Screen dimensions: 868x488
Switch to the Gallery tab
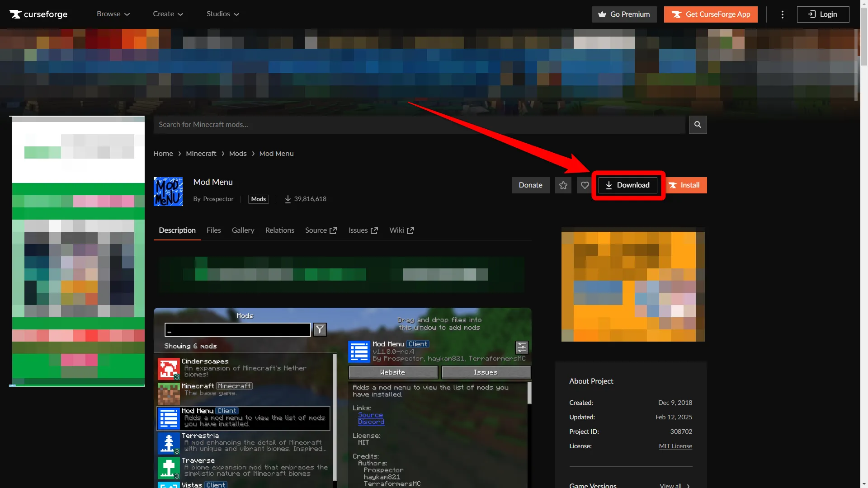tap(243, 230)
